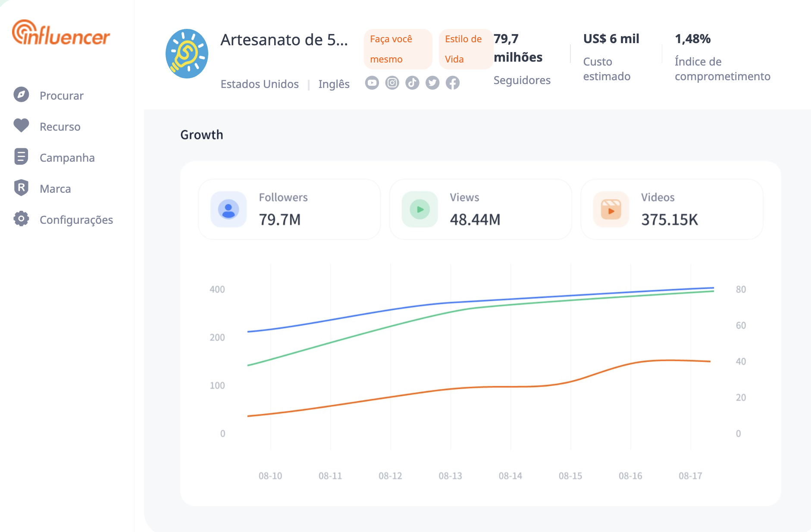811x532 pixels.
Task: Click the influencer profile avatar
Action: (x=187, y=54)
